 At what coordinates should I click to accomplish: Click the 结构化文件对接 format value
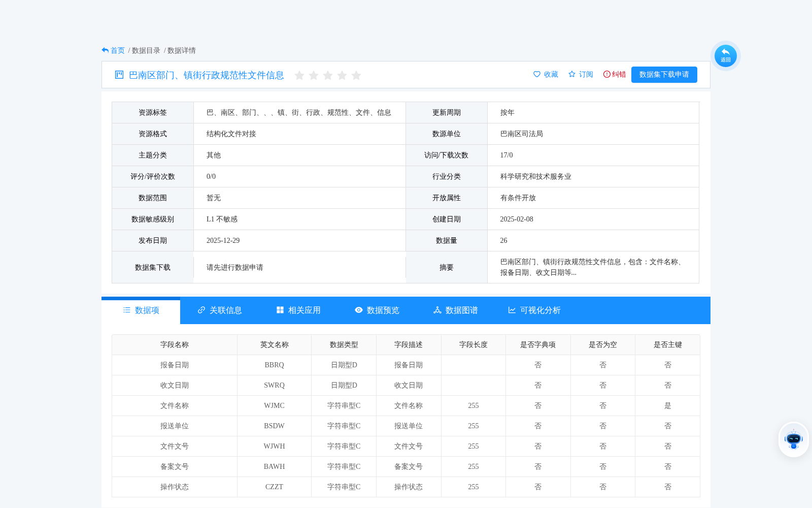[231, 134]
